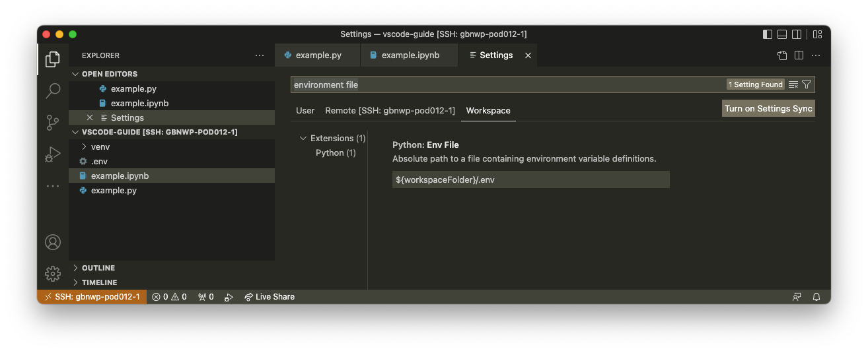Open Settings JSON file icon

point(782,55)
